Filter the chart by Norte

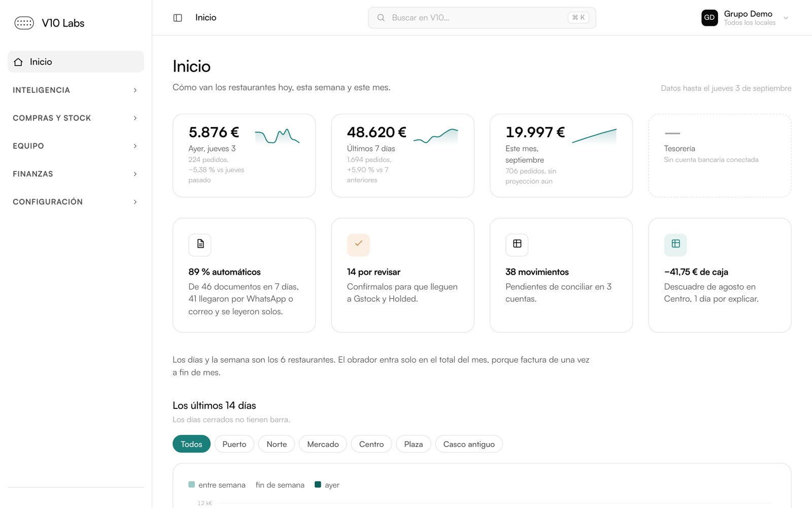pyautogui.click(x=277, y=444)
